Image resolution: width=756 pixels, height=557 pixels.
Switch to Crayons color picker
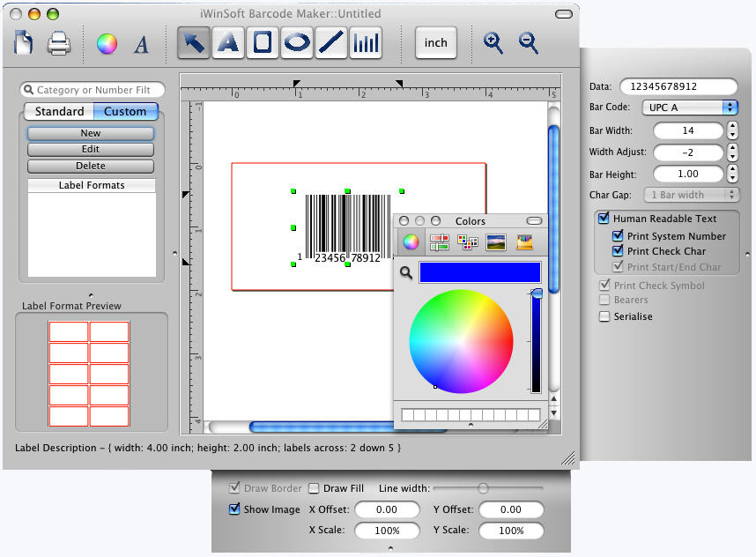[524, 242]
